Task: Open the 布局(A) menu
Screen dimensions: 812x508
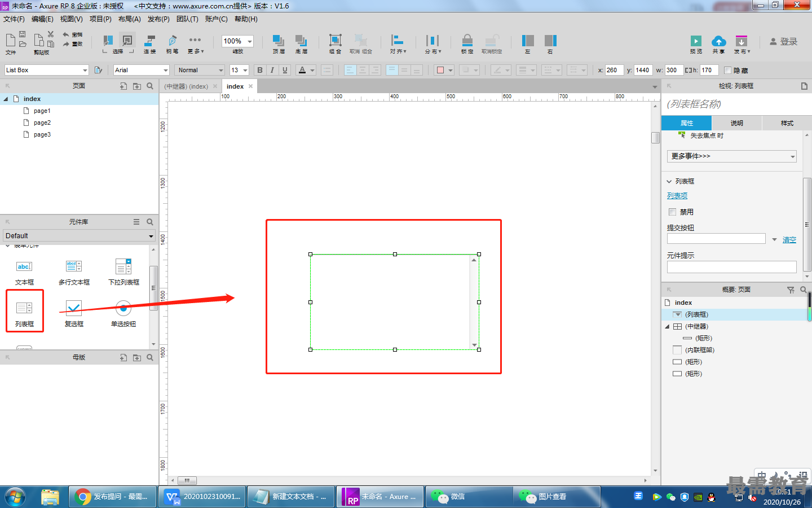Action: pos(129,19)
